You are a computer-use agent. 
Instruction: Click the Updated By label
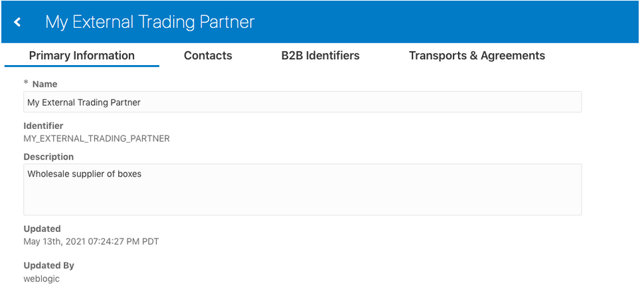click(48, 265)
